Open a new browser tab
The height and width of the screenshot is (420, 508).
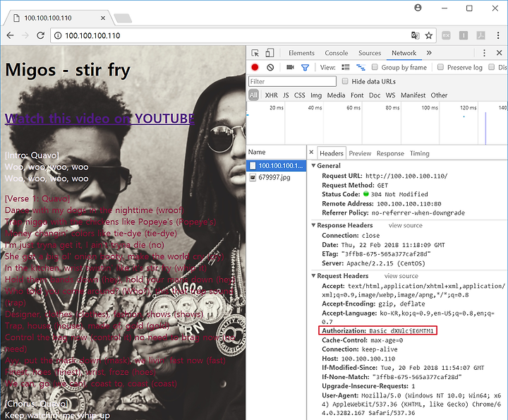[x=123, y=18]
